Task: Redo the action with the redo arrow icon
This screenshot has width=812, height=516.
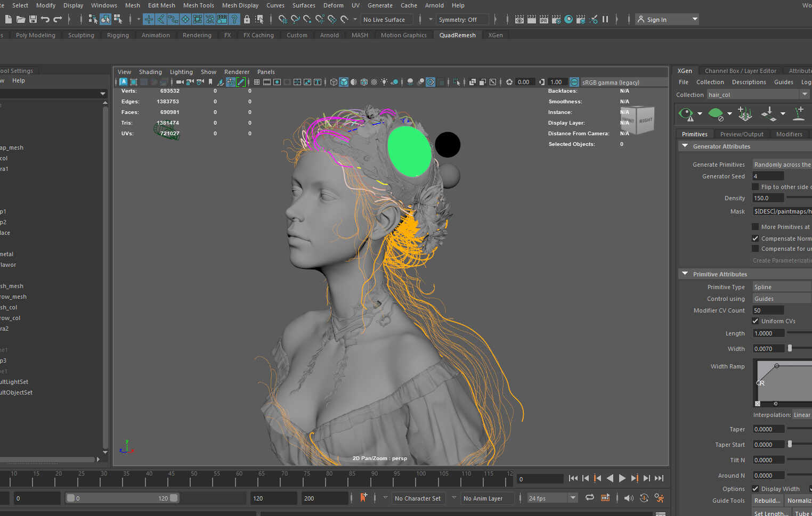Action: coord(58,19)
